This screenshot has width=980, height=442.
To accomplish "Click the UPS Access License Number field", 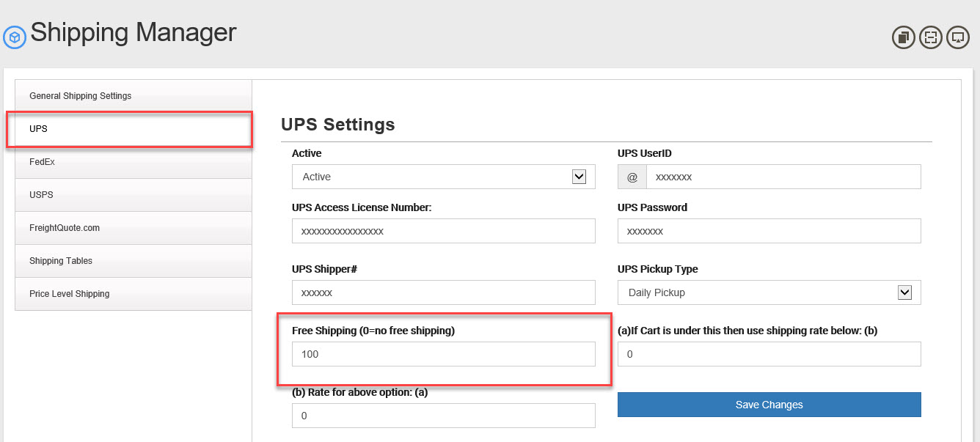I will coord(443,231).
